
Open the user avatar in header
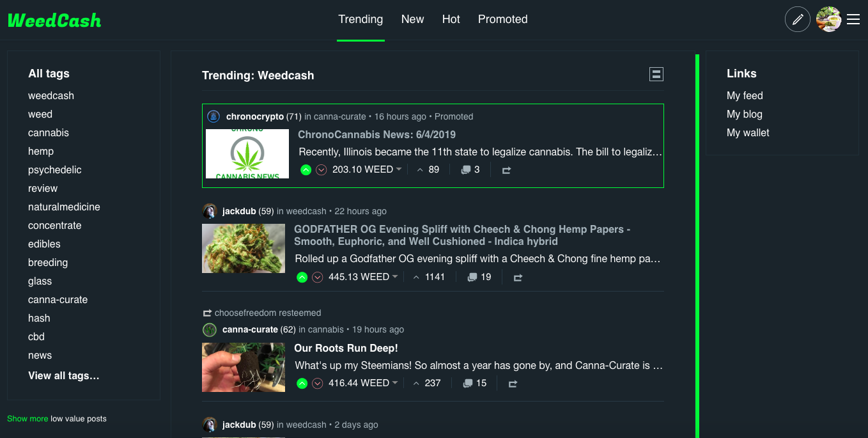828,20
